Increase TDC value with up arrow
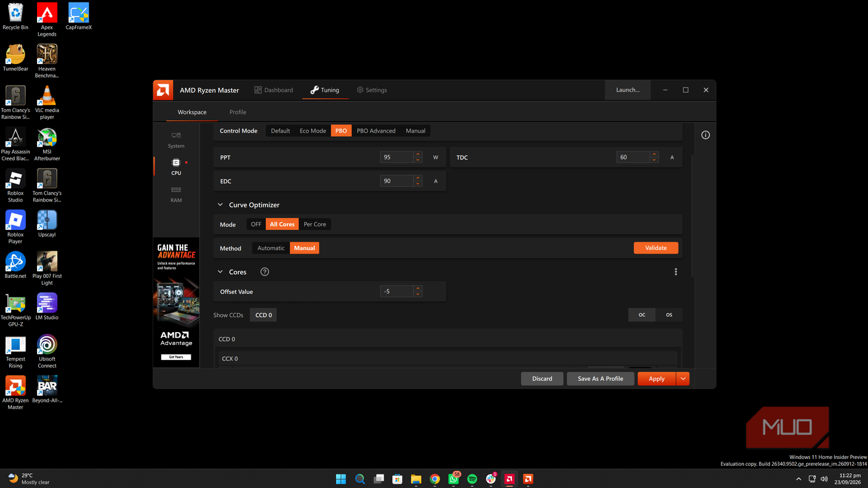Viewport: 868px width, 488px height. click(654, 154)
